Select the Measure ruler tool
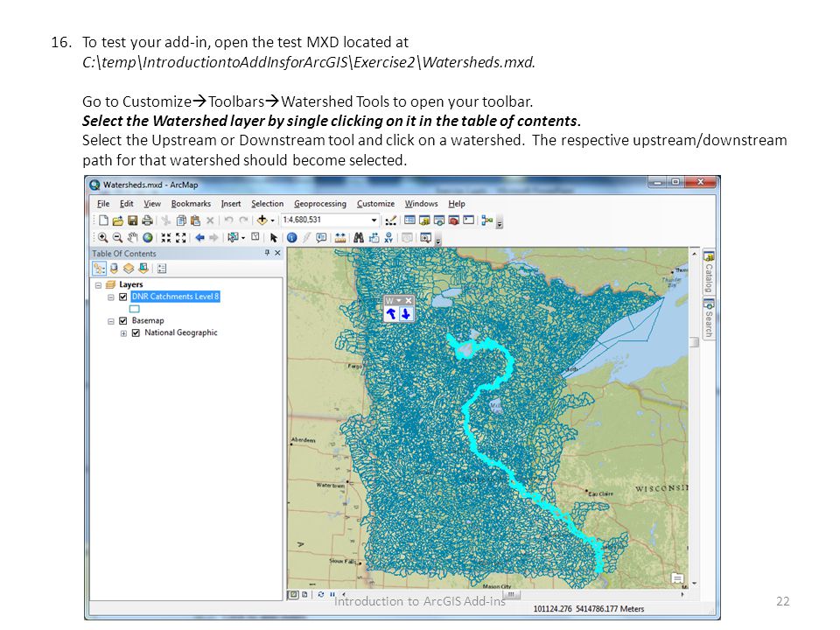840x630 pixels. tap(340, 238)
